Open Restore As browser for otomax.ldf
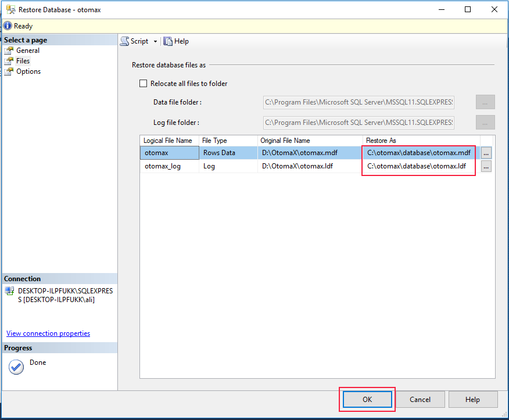Viewport: 509px width, 420px height. [486, 166]
